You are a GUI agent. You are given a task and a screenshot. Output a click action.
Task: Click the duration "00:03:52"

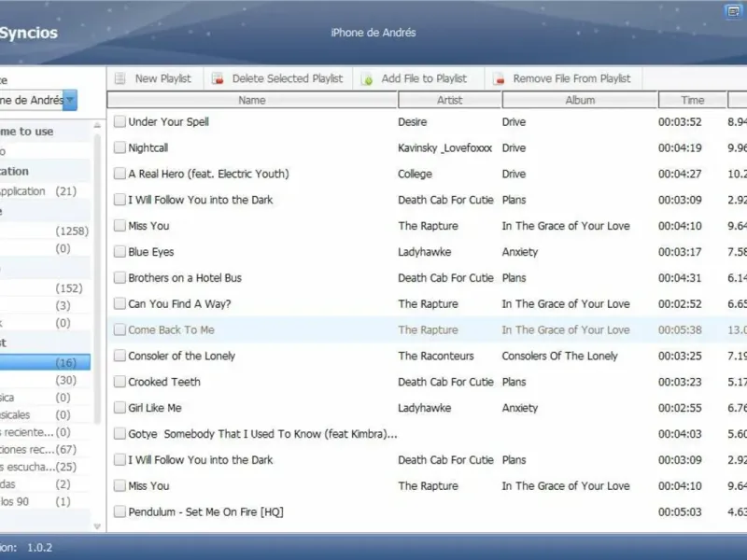pyautogui.click(x=680, y=122)
